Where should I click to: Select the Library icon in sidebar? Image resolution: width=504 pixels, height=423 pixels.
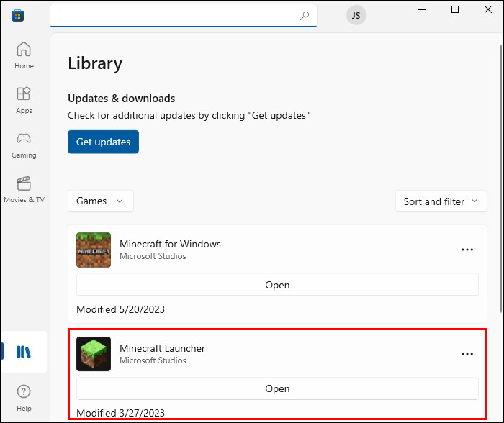[24, 352]
